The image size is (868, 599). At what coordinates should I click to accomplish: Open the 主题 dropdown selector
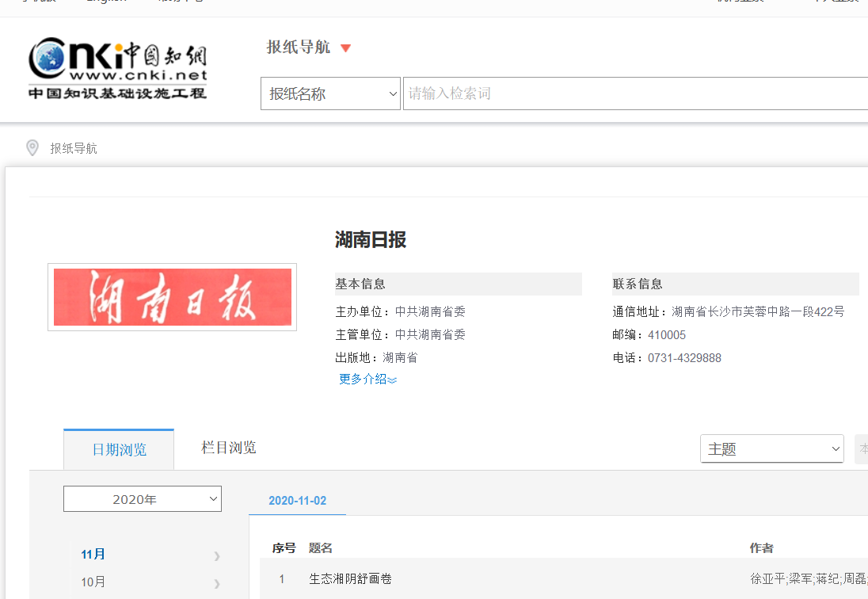[x=771, y=449]
